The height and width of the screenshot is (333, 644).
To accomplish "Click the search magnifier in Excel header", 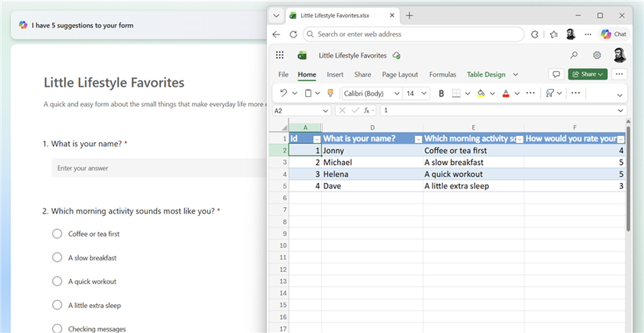I will [x=574, y=55].
